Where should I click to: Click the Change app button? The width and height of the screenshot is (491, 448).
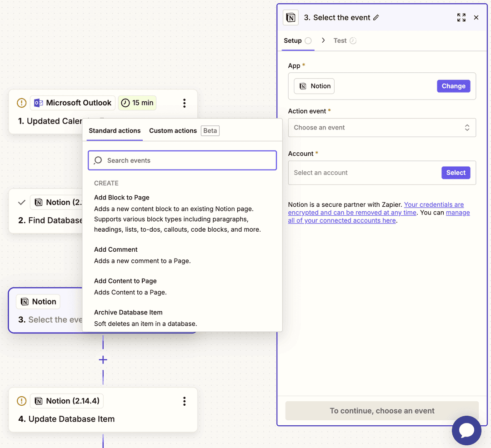(x=453, y=86)
